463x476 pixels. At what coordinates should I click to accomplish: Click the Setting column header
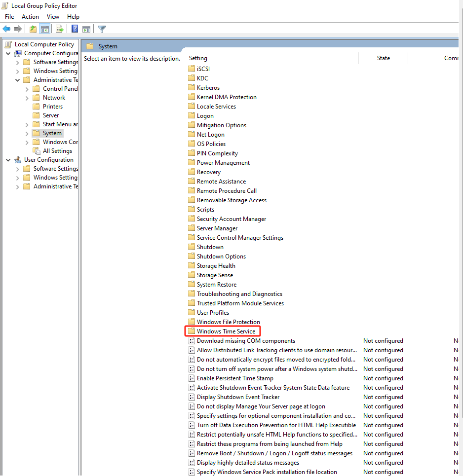point(198,58)
